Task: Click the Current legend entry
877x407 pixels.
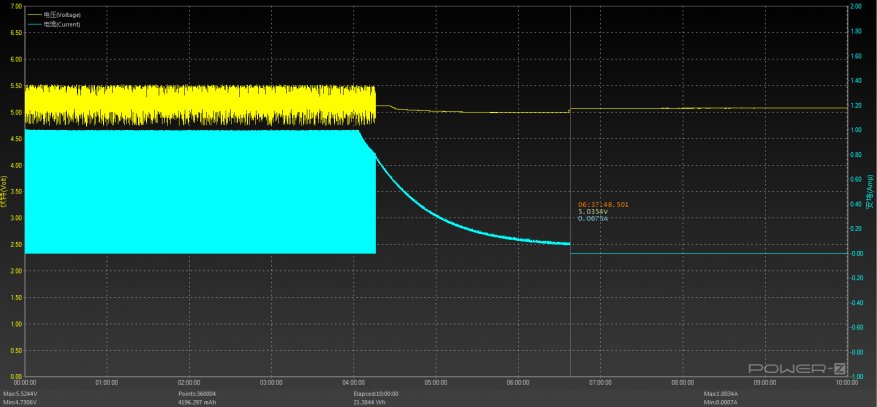Action: tap(63, 22)
